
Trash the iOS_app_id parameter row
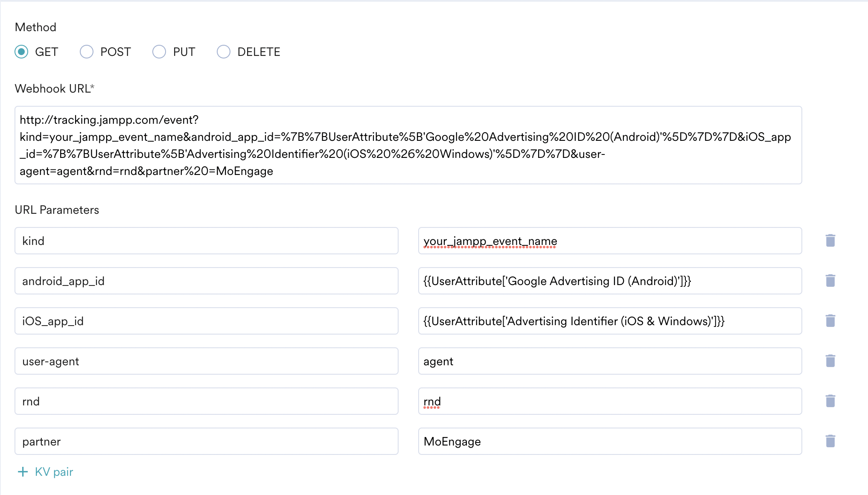tap(830, 321)
